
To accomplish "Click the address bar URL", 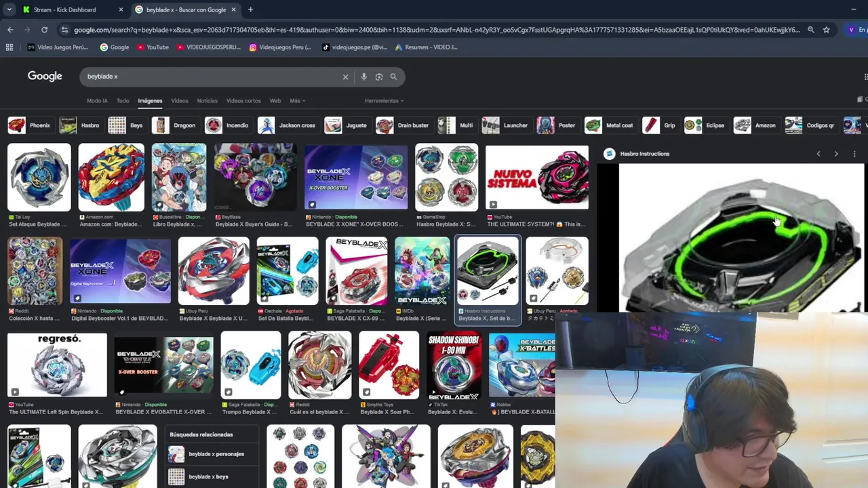I will click(437, 30).
